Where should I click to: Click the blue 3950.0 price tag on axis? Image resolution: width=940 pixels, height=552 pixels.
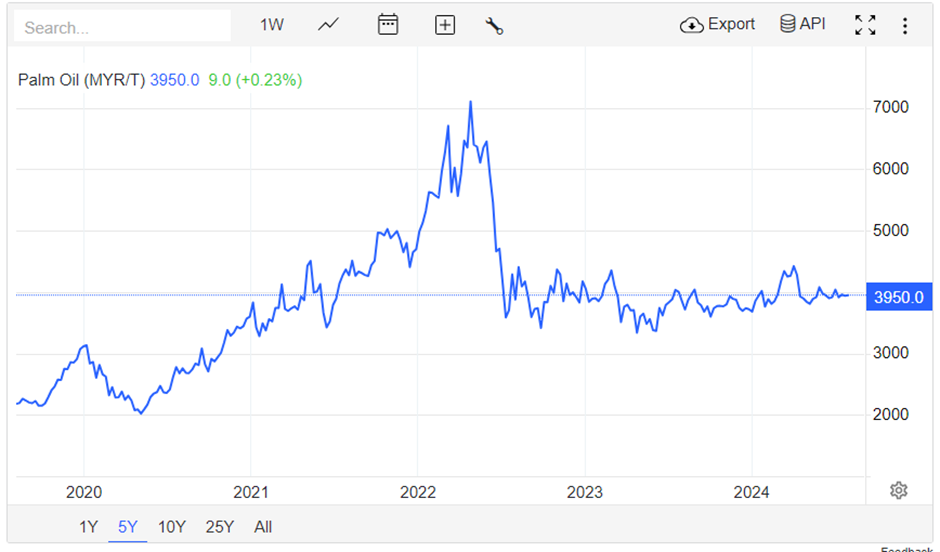pyautogui.click(x=899, y=297)
